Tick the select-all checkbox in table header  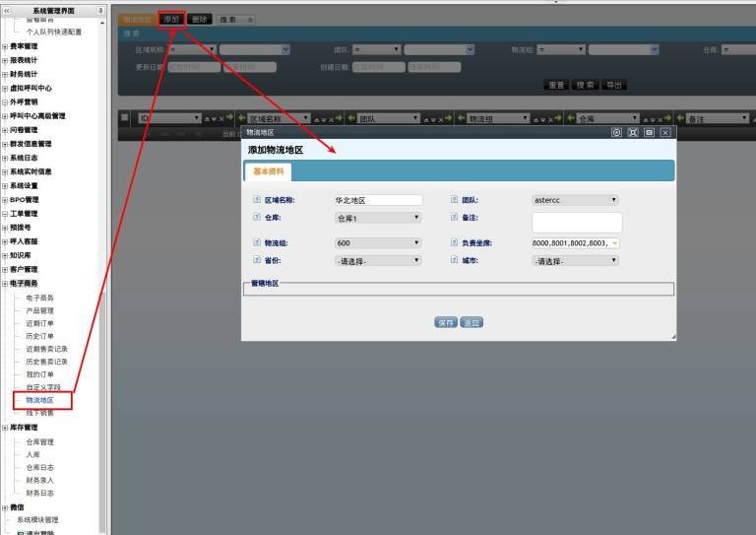124,118
